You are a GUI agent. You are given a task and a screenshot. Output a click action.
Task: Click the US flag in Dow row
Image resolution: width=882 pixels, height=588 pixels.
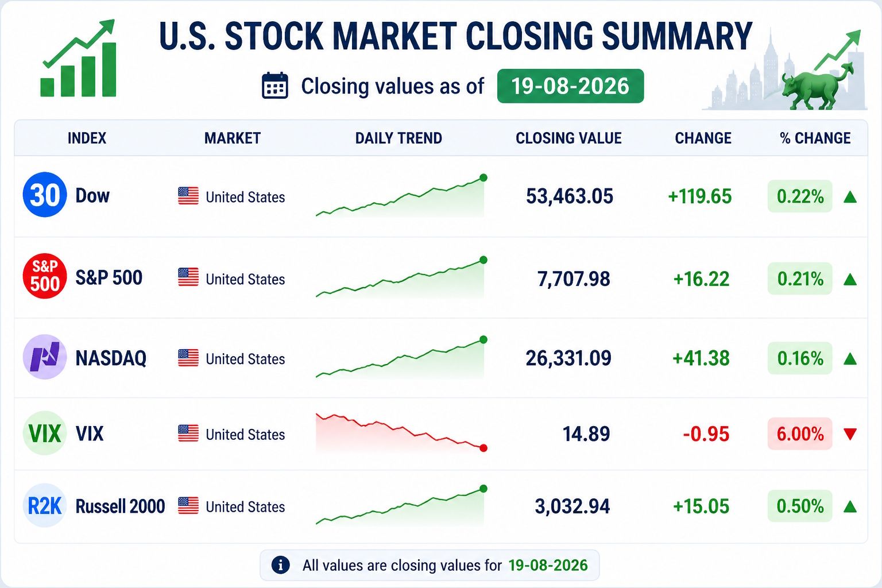(x=188, y=196)
